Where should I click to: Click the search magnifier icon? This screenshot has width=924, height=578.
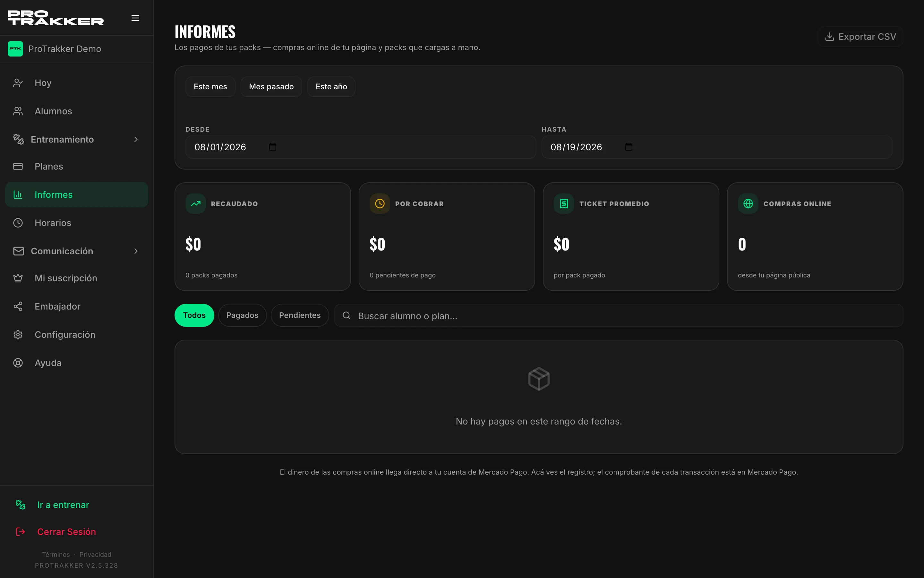346,315
